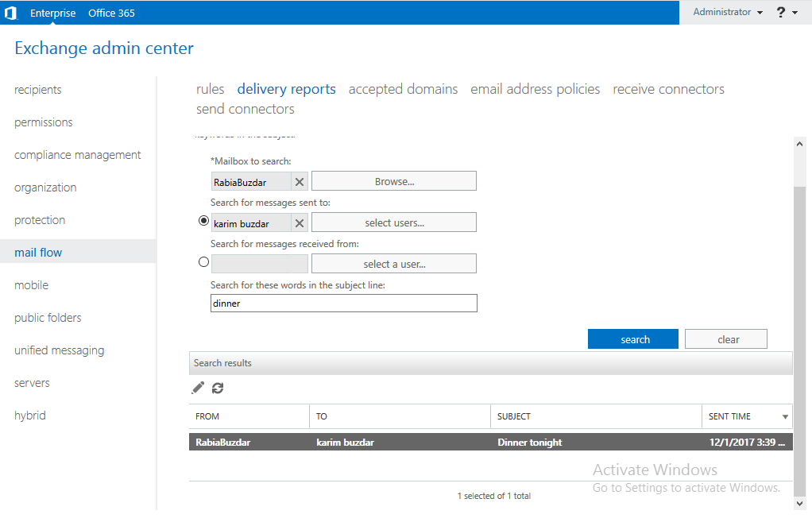Open recipients in the left navigation
This screenshot has width=812, height=522.
pyautogui.click(x=38, y=90)
